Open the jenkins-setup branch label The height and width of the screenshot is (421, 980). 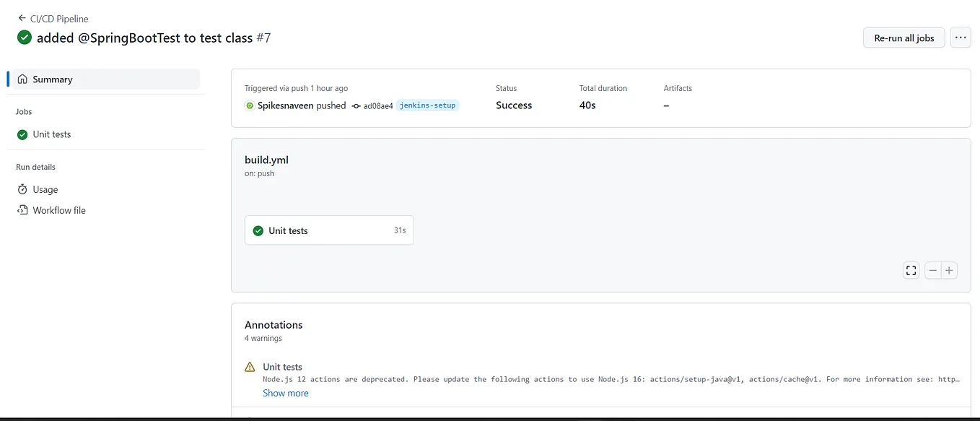(x=429, y=105)
